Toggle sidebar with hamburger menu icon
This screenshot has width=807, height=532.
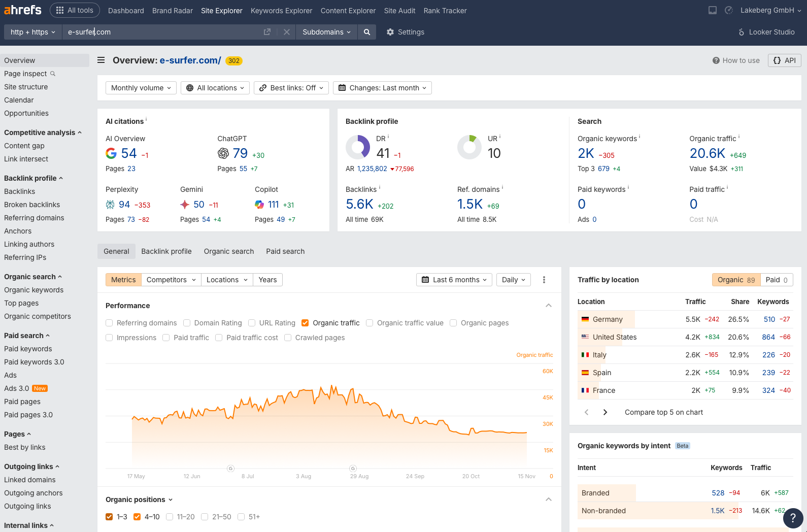(101, 60)
